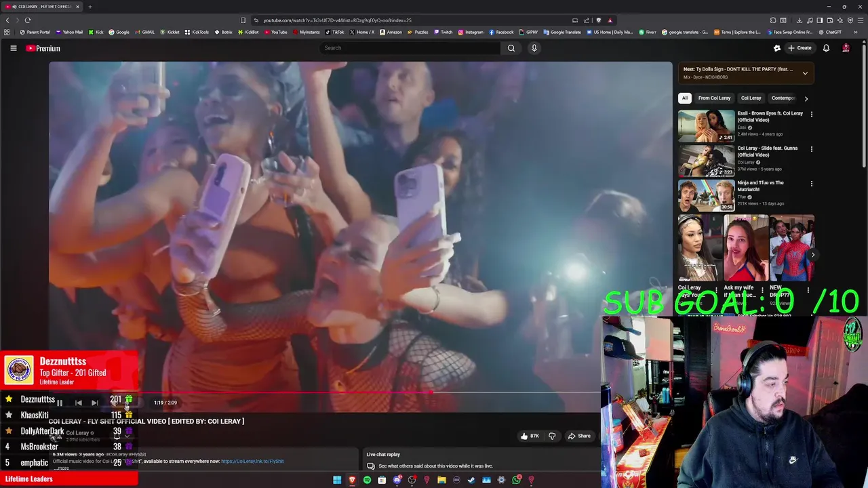Like the video with thumbs up
The image size is (868, 488).
pos(530,436)
